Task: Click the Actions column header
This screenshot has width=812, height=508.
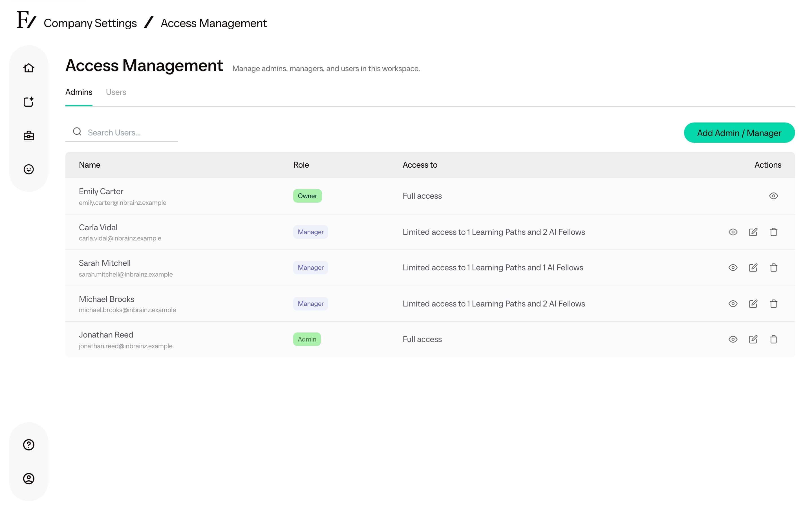Action: 768,165
